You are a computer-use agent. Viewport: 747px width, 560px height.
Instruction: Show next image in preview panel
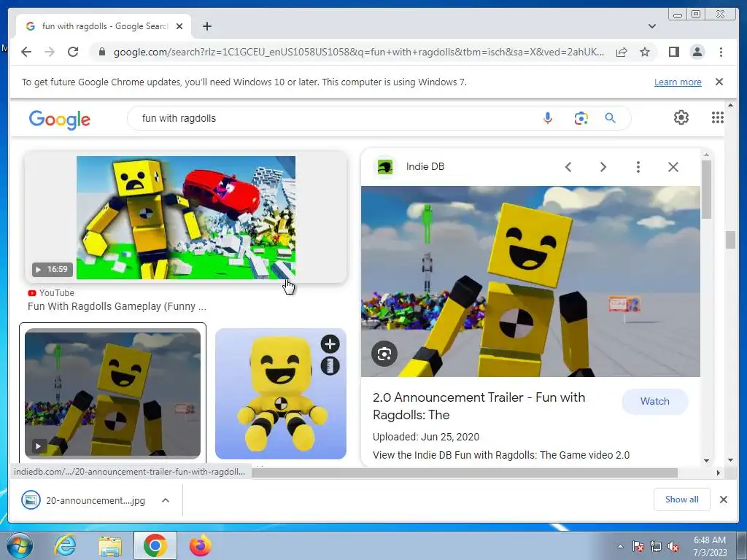603,167
